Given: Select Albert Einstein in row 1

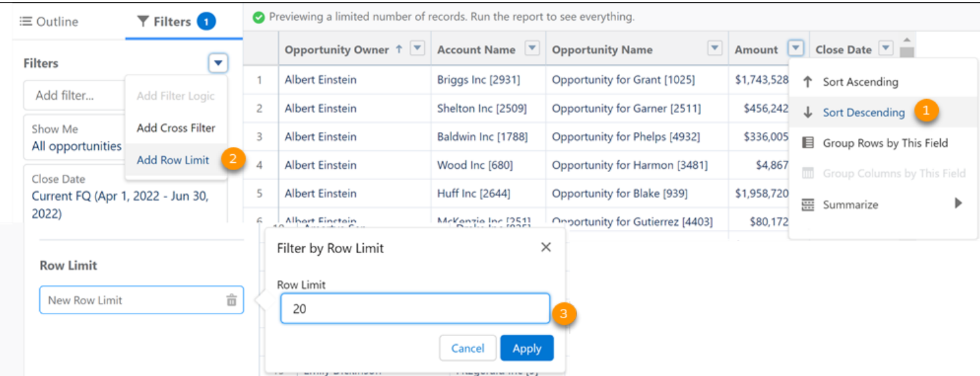Looking at the screenshot, I should tap(321, 80).
